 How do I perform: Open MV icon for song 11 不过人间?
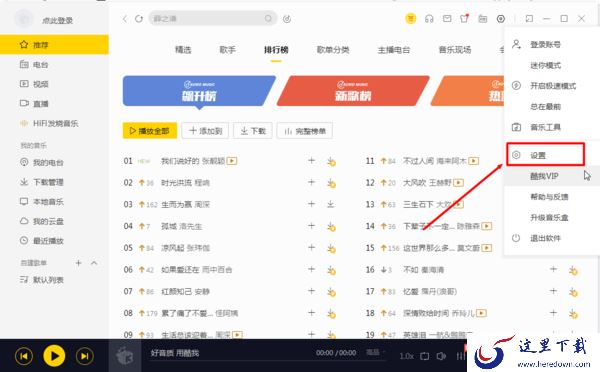pyautogui.click(x=474, y=161)
